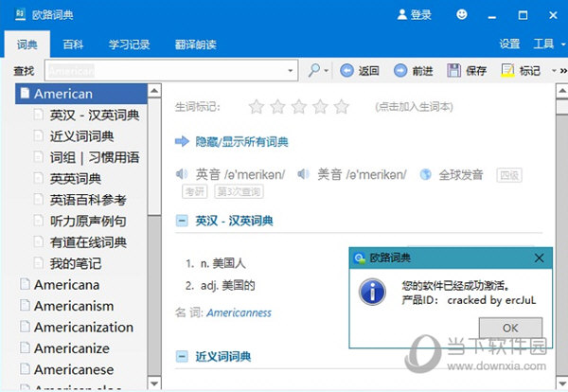The image size is (568, 392).
Task: Click the word list scrollbar down arrow
Action: [x=154, y=383]
